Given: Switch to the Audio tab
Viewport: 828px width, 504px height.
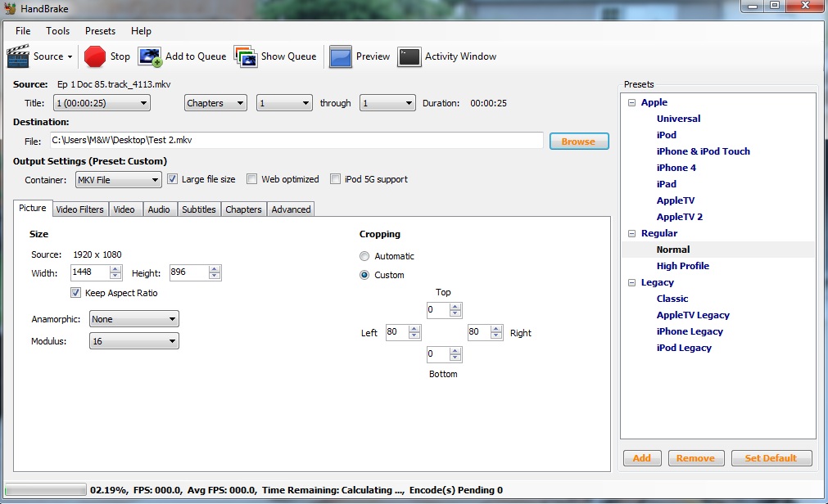Looking at the screenshot, I should pos(159,209).
